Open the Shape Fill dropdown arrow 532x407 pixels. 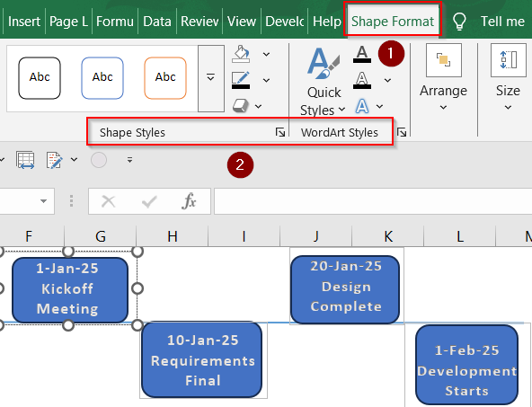click(x=266, y=54)
